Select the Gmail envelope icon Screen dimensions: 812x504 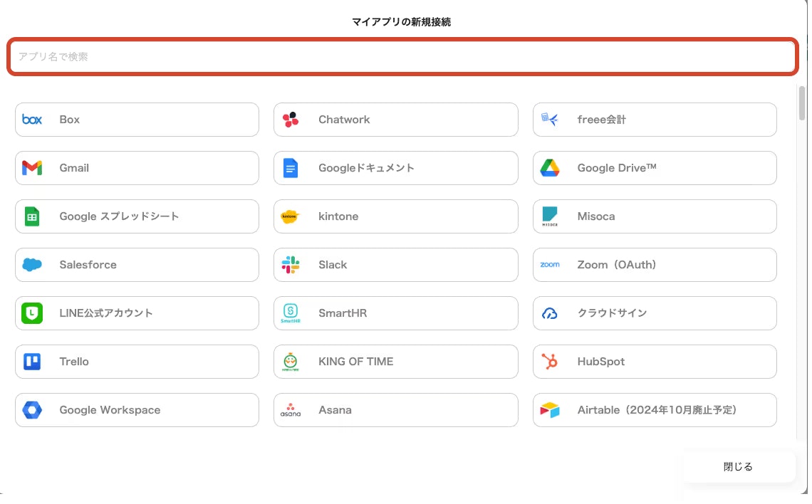click(x=32, y=168)
